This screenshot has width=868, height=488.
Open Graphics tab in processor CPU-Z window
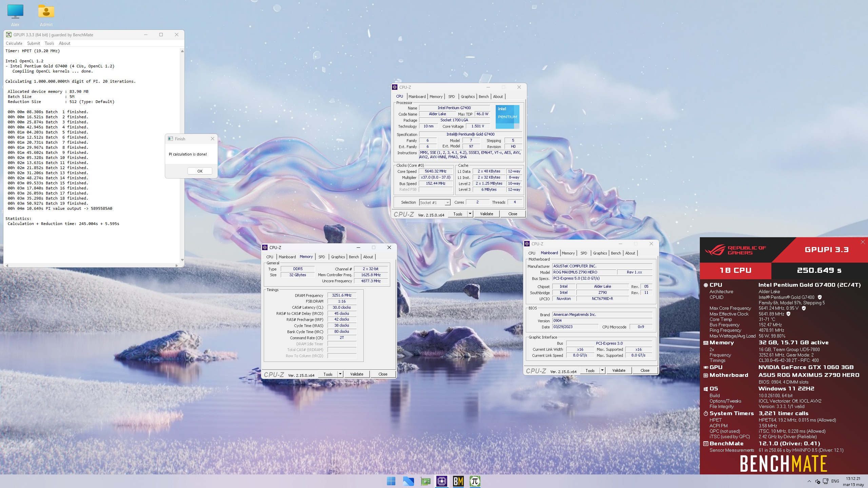point(468,97)
